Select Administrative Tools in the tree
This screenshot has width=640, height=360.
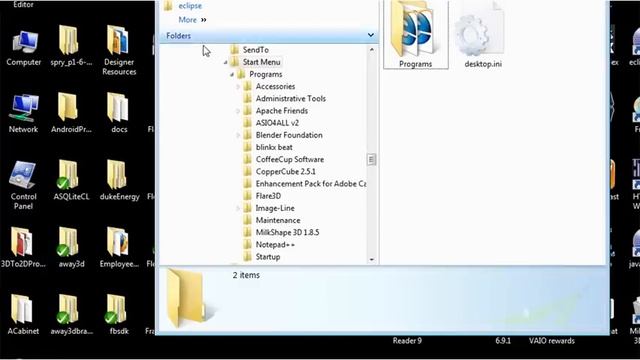(x=291, y=99)
